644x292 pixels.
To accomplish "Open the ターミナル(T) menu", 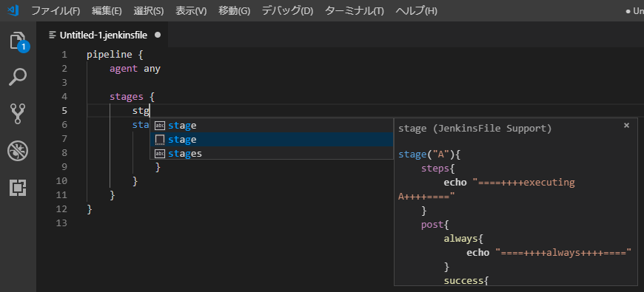I will pyautogui.click(x=355, y=11).
